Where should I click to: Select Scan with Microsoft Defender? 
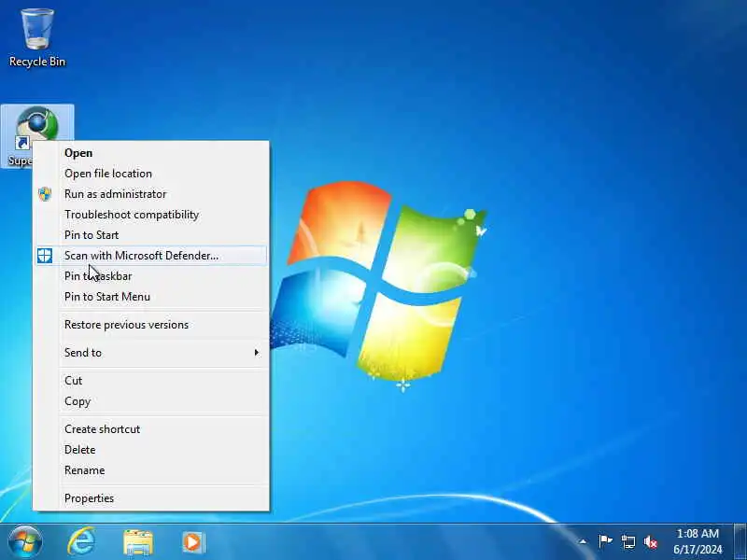click(151, 255)
